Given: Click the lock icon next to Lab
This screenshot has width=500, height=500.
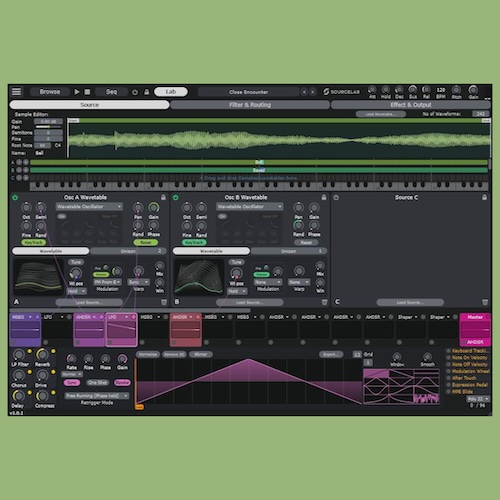Looking at the screenshot, I should [x=146, y=92].
